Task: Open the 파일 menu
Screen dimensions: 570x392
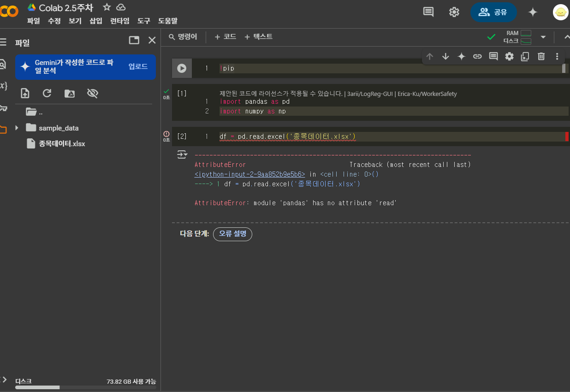Action: (x=34, y=21)
